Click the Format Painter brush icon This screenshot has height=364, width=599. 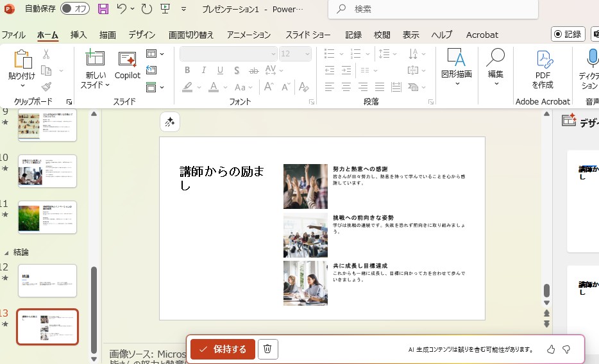(x=46, y=87)
